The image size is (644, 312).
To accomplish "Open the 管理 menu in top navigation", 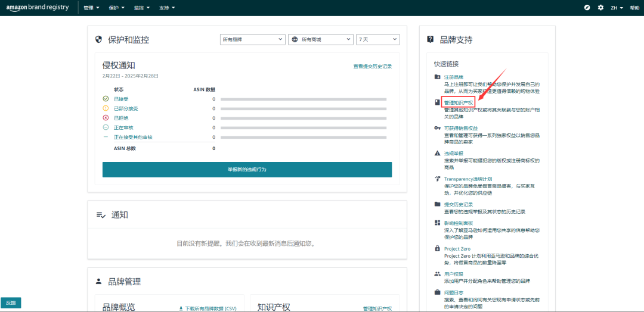I will 91,8.
